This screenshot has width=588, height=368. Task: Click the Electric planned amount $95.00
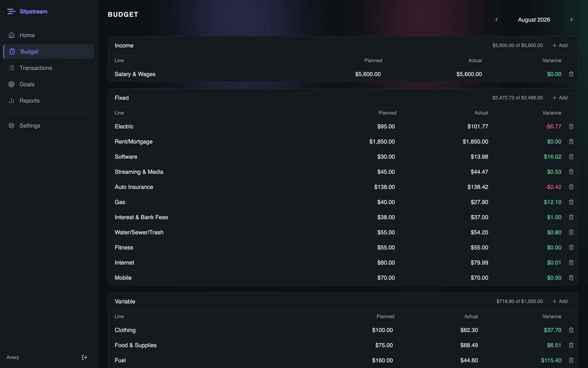click(386, 127)
